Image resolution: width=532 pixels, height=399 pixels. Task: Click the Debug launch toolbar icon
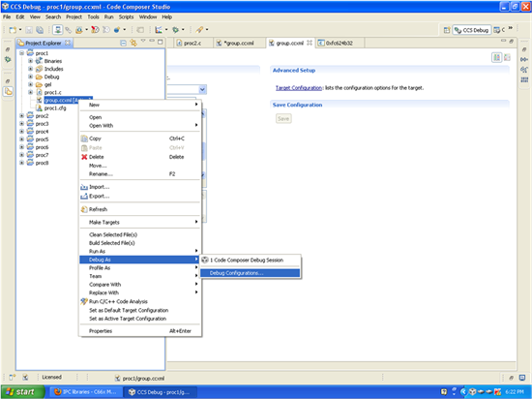point(58,30)
